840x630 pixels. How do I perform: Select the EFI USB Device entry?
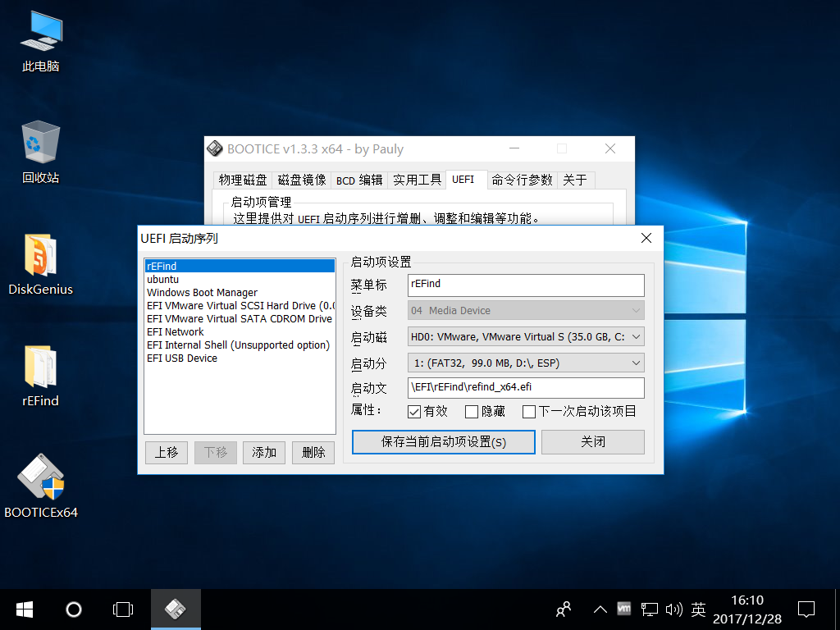(x=240, y=358)
